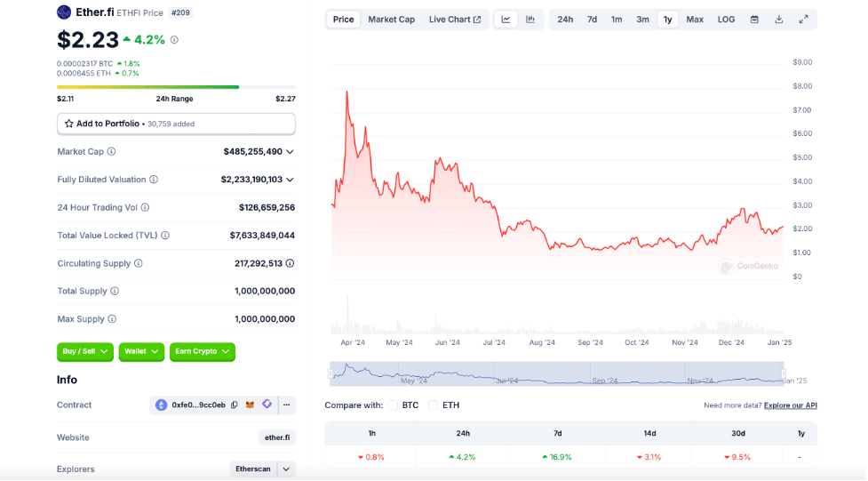Click right handle of chart range navigator

pos(784,373)
